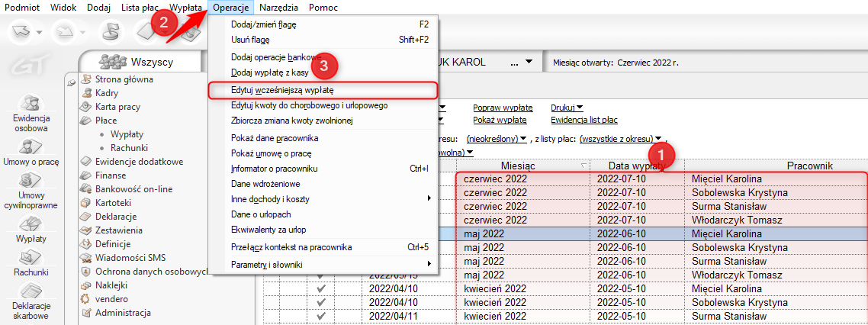Click the Popraw wypłatę link
The height and width of the screenshot is (325, 868).
click(x=503, y=108)
